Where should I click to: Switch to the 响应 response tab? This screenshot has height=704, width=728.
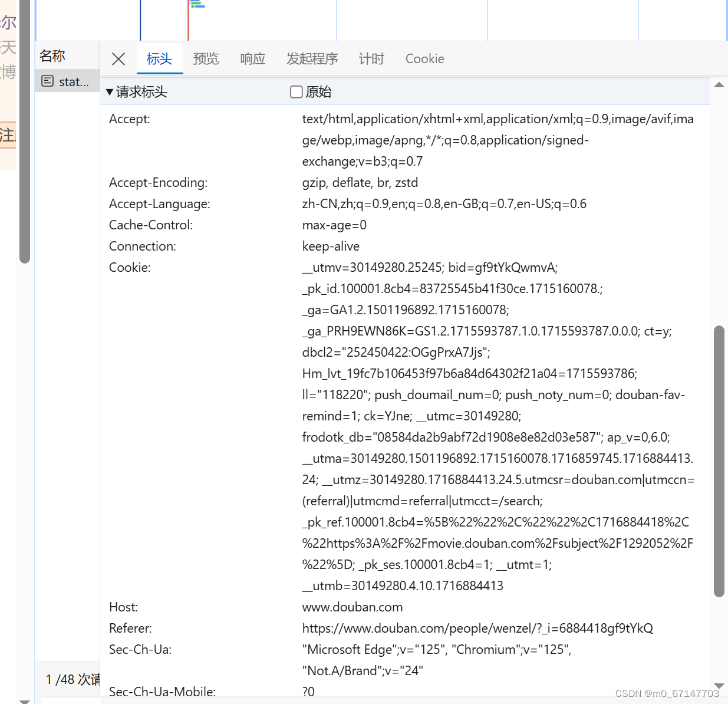253,59
